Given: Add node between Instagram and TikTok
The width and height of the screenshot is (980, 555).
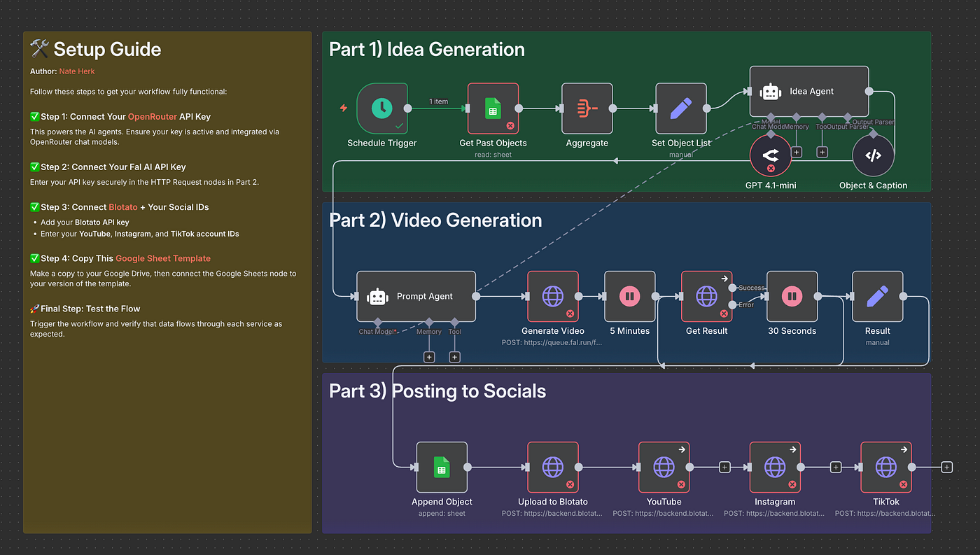Looking at the screenshot, I should click(835, 467).
